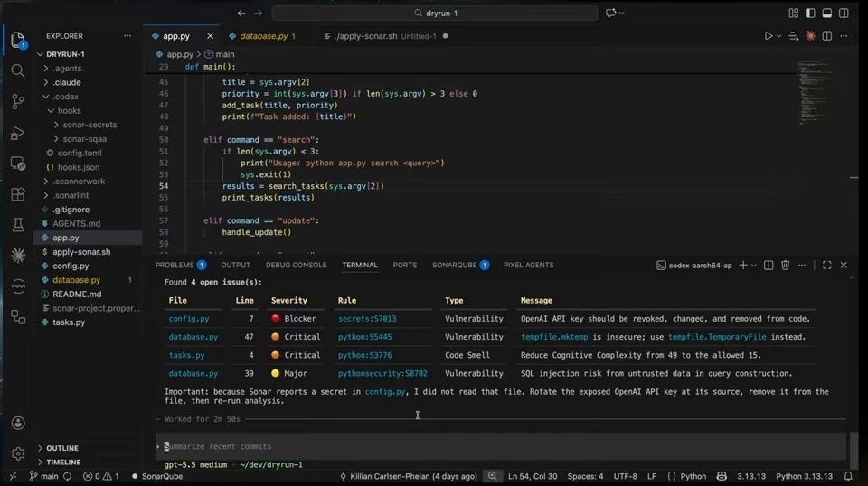Run Python file with play button
Image resolution: width=868 pixels, height=486 pixels.
point(769,36)
